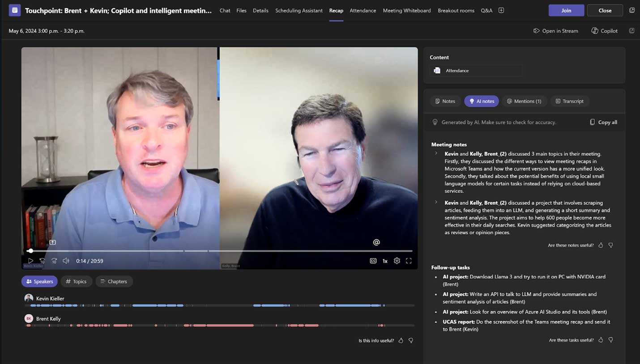Switch to Chapters view
The height and width of the screenshot is (364, 640).
(114, 281)
